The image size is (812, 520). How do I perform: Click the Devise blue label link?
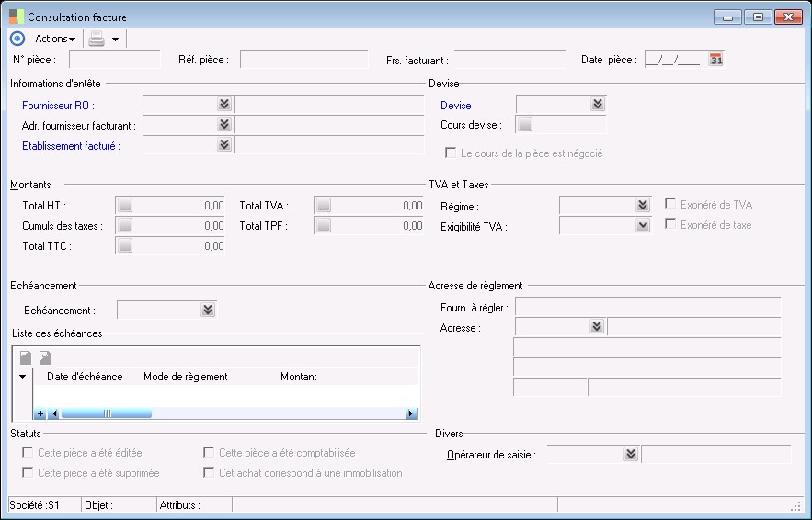pos(458,106)
